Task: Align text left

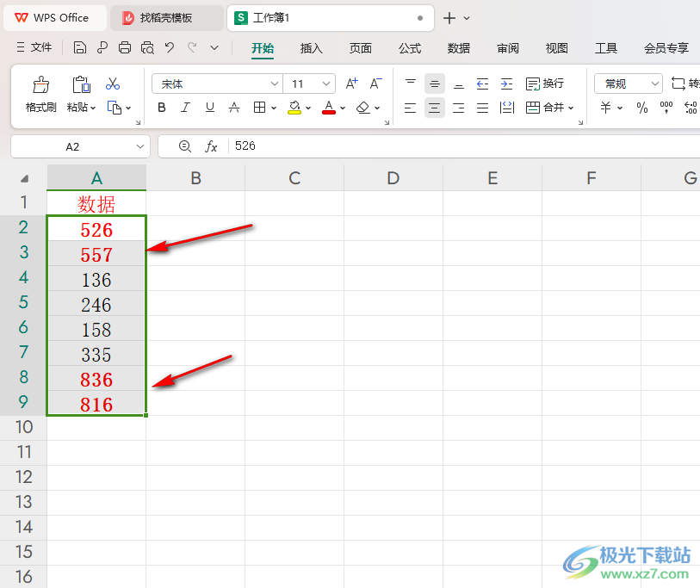Action: click(410, 108)
